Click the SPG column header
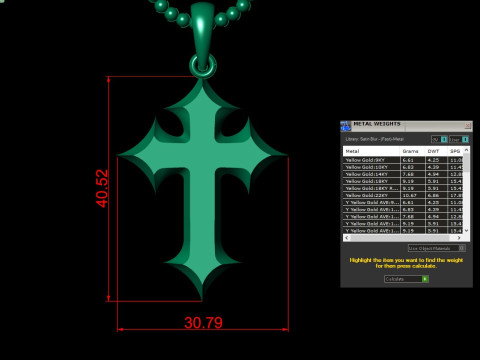 click(x=455, y=151)
